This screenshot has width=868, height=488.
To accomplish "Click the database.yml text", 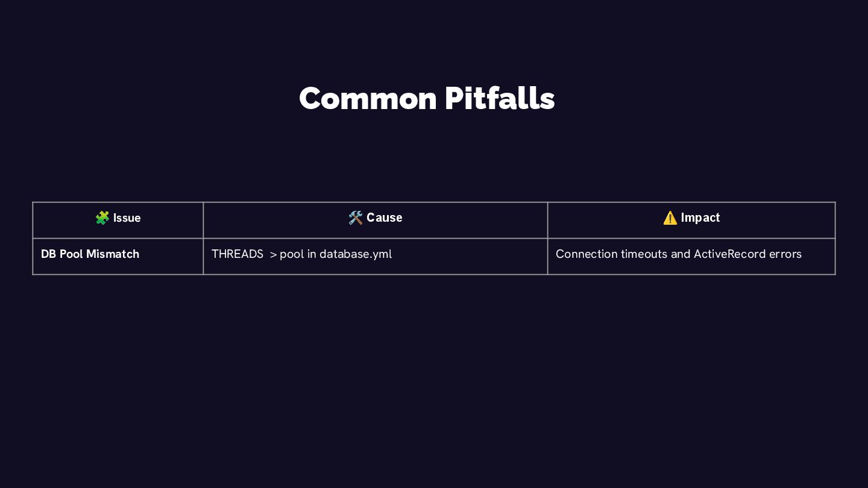I will (x=356, y=254).
